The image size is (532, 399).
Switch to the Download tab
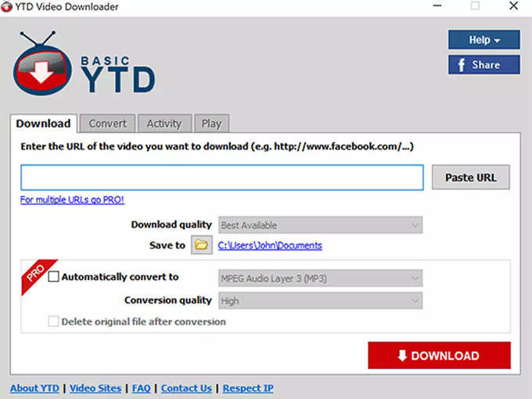point(44,124)
